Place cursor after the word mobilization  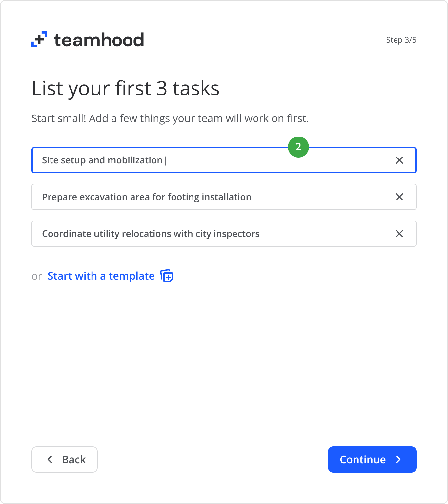point(163,160)
